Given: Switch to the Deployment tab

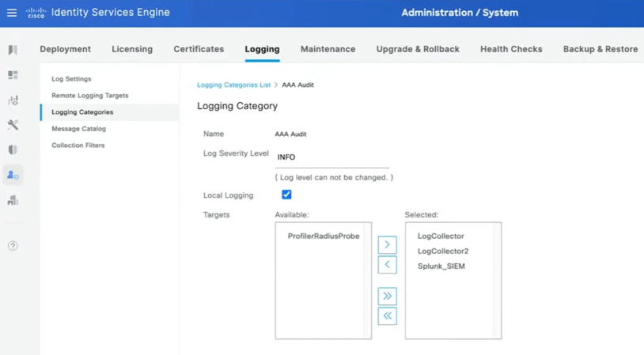Looking at the screenshot, I should pyautogui.click(x=66, y=49).
